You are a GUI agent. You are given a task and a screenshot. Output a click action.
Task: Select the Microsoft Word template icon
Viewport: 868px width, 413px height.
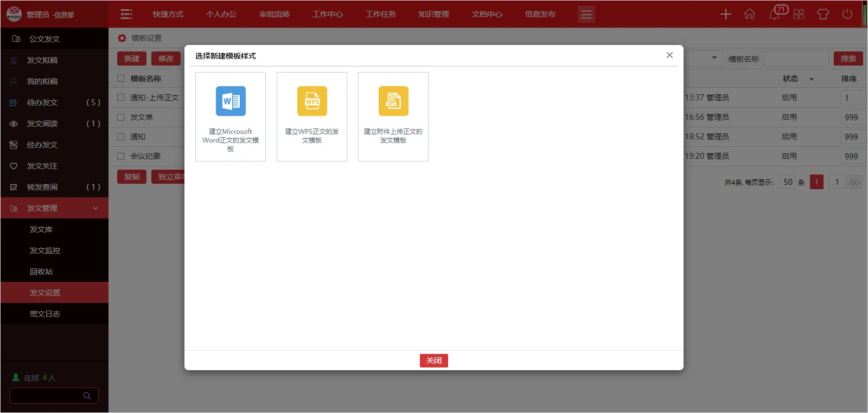[231, 101]
